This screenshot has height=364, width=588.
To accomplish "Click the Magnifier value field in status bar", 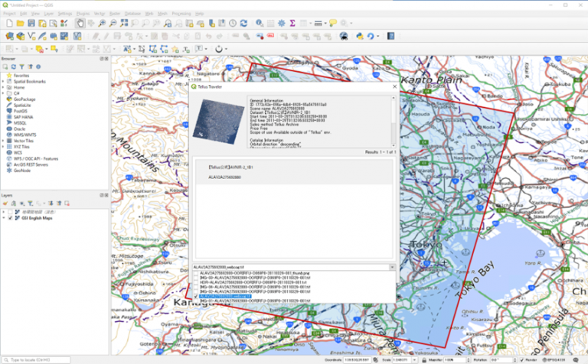I will pyautogui.click(x=455, y=360).
